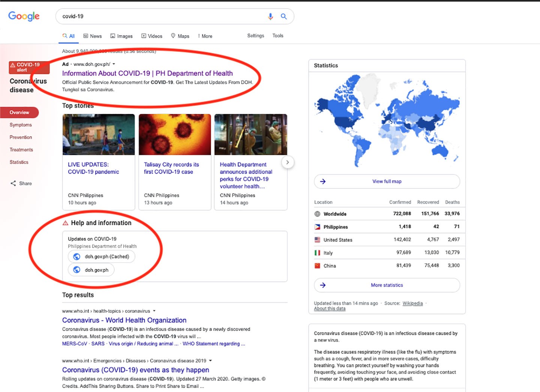
Task: Open dropdown arrow next to who.int coronavirus URL
Action: pos(154,311)
